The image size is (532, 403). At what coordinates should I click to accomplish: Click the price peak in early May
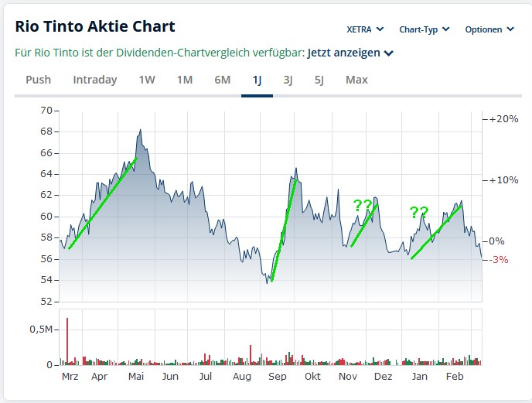point(140,131)
